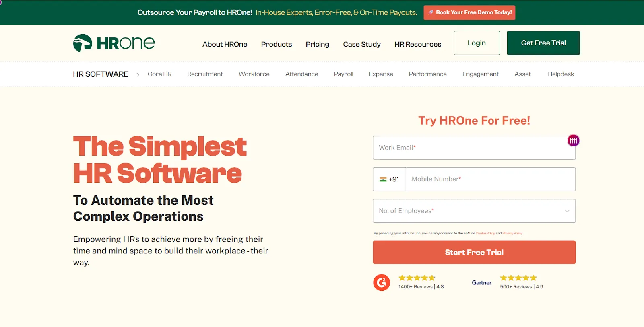Screen dimensions: 644x327
Task: Click the HROne logo
Action: click(x=114, y=43)
